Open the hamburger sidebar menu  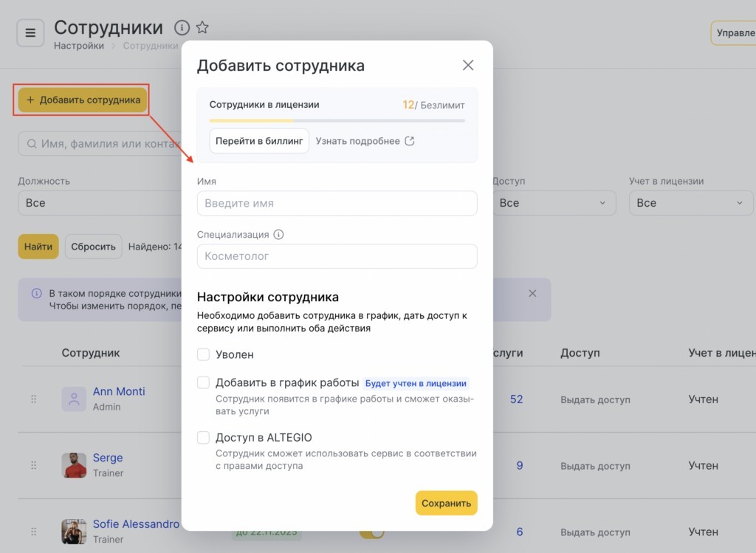tap(30, 33)
